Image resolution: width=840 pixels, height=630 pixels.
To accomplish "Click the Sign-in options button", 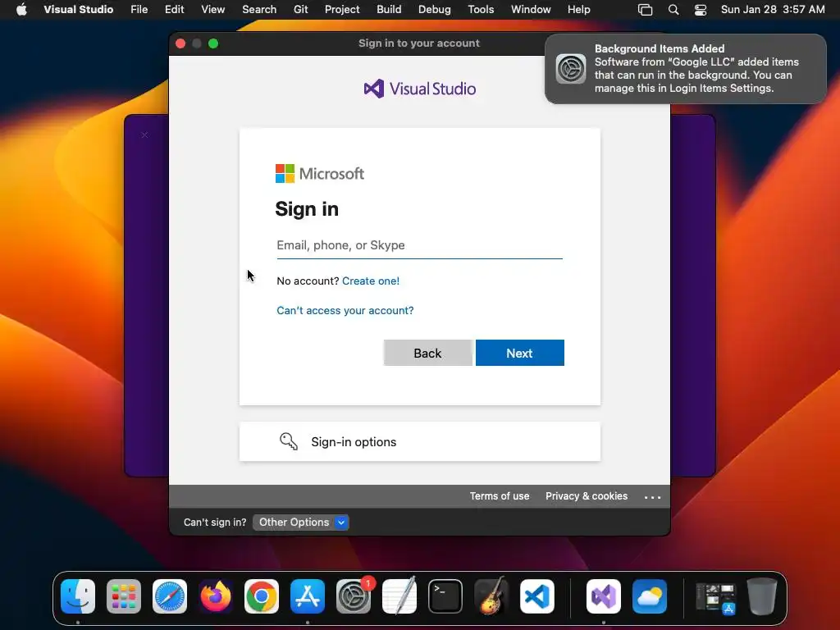I will tap(419, 441).
